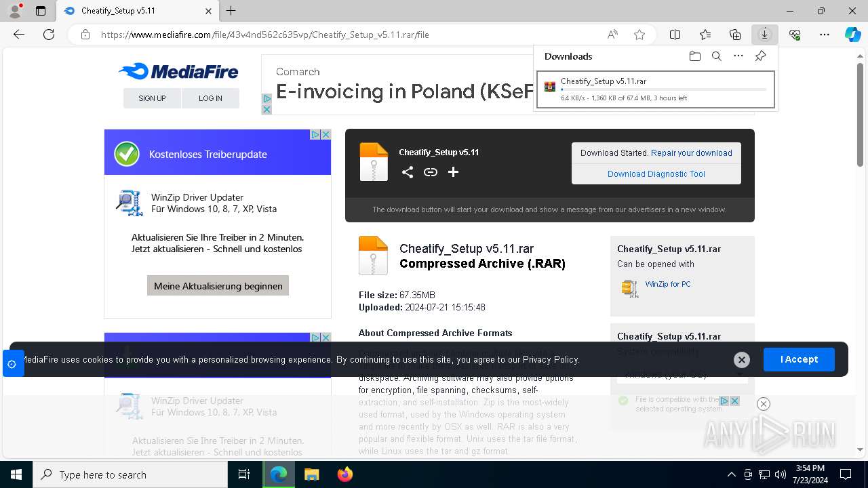Click the Share icon under Cheatify_Setup v5.11
The width and height of the screenshot is (868, 488).
(407, 172)
